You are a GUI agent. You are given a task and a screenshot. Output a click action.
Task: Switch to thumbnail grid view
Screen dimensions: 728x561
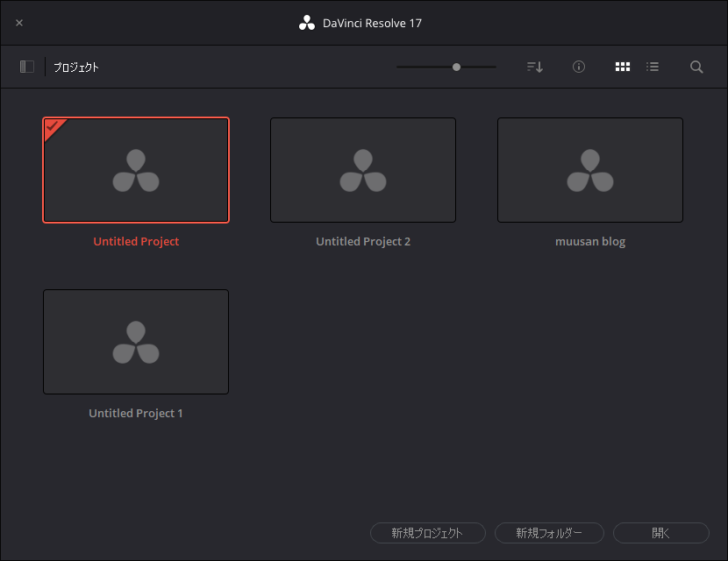pos(623,67)
